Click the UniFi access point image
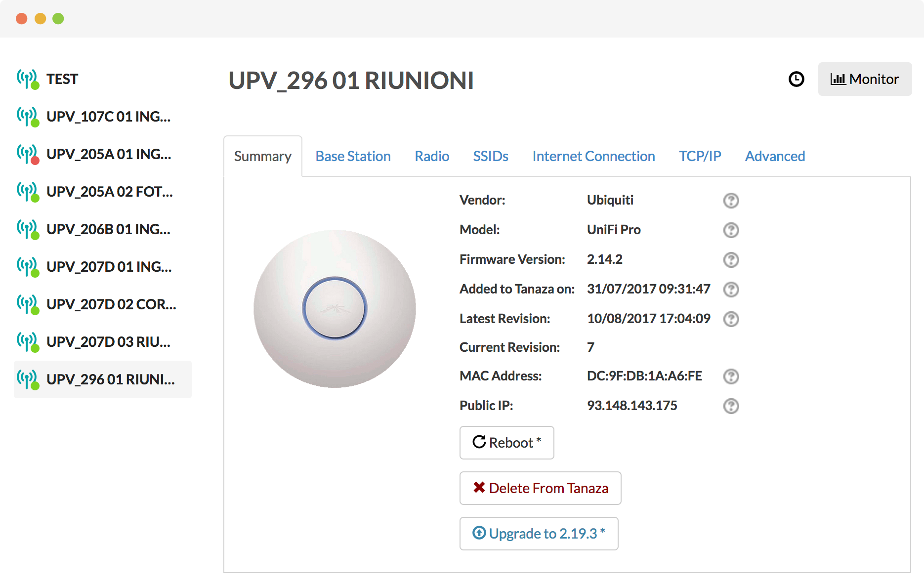Image resolution: width=924 pixels, height=585 pixels. click(x=335, y=308)
